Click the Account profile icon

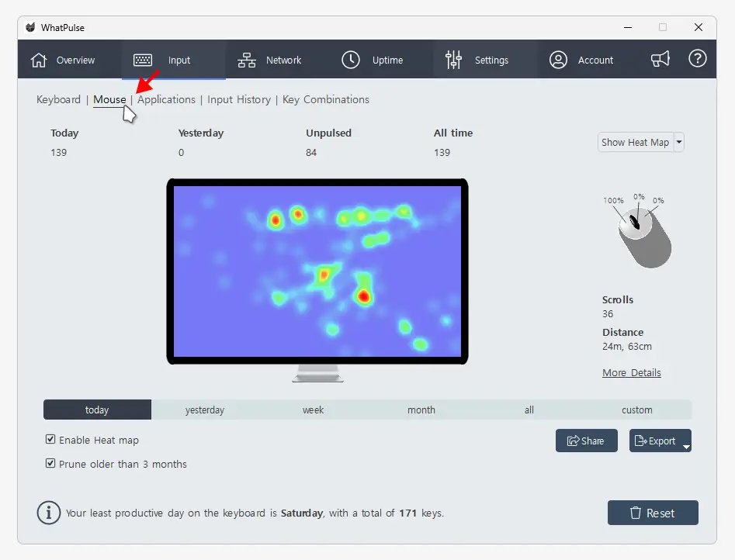pos(558,60)
